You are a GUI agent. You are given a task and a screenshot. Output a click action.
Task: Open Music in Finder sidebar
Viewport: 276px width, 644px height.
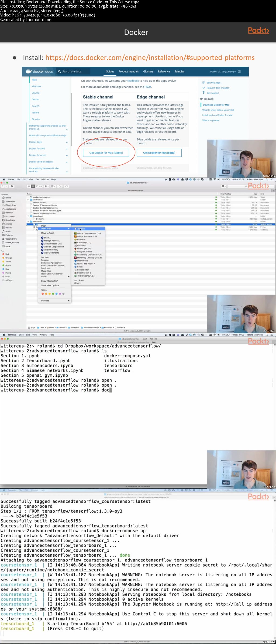[6, 231]
